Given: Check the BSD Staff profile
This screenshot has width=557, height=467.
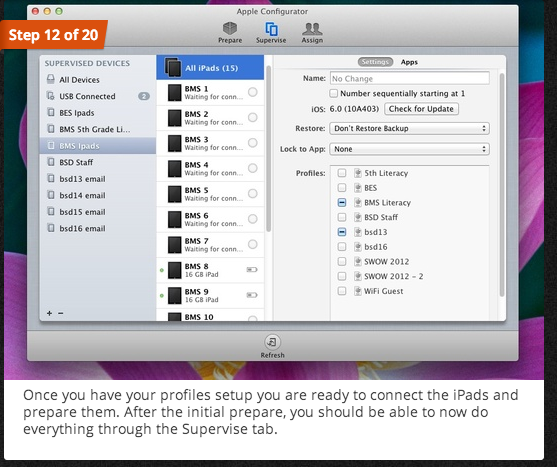Looking at the screenshot, I should coord(342,217).
